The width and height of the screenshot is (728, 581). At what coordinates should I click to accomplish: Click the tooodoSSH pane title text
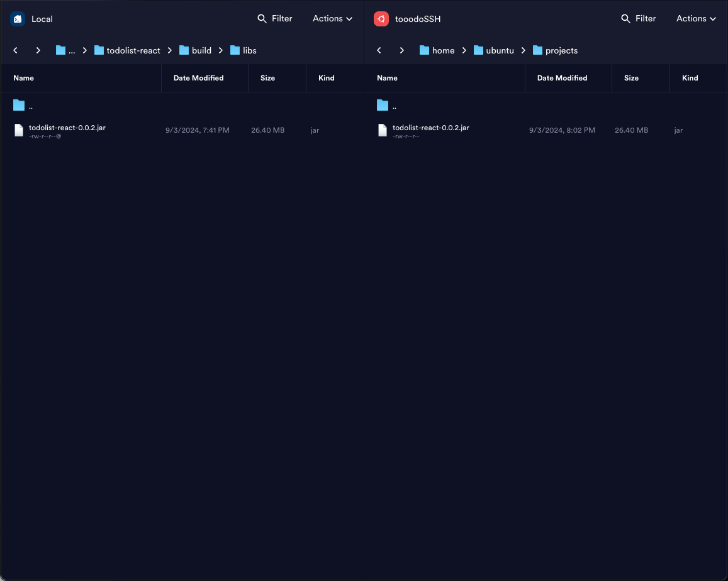[417, 19]
